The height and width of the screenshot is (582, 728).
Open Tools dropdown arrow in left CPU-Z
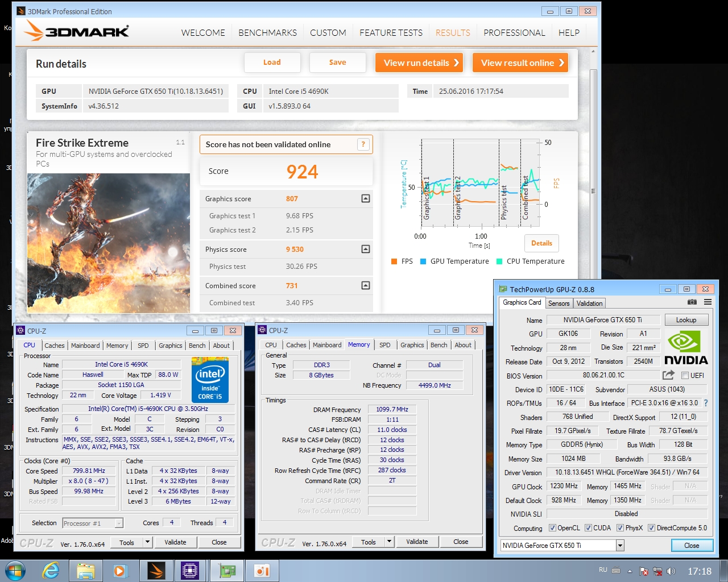click(x=147, y=542)
